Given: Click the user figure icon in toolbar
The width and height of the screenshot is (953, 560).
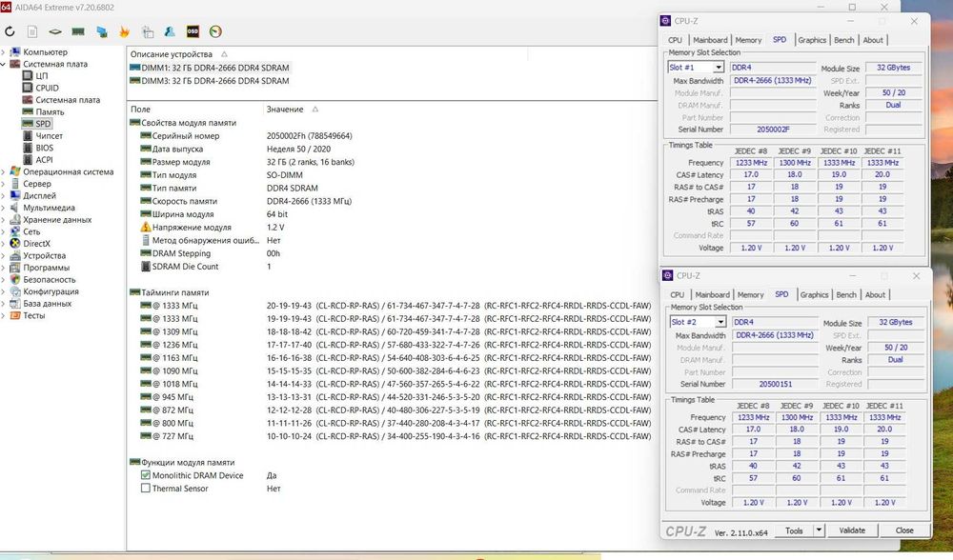Looking at the screenshot, I should click(171, 31).
